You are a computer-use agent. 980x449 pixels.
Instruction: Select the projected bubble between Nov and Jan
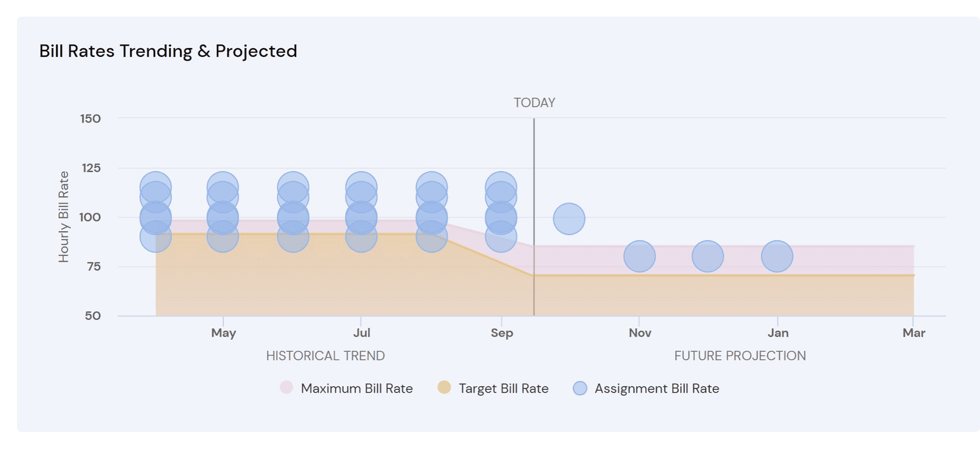708,257
